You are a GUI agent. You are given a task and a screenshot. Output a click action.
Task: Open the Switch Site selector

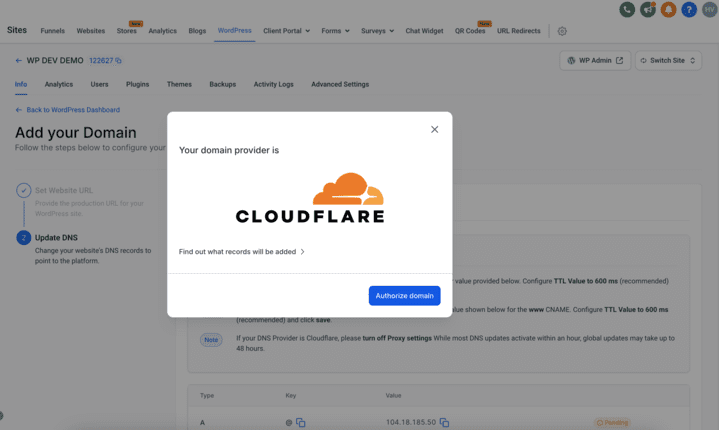pyautogui.click(x=668, y=61)
